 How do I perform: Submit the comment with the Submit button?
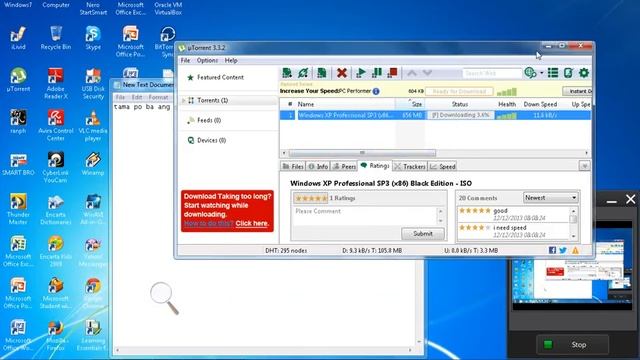click(x=423, y=234)
